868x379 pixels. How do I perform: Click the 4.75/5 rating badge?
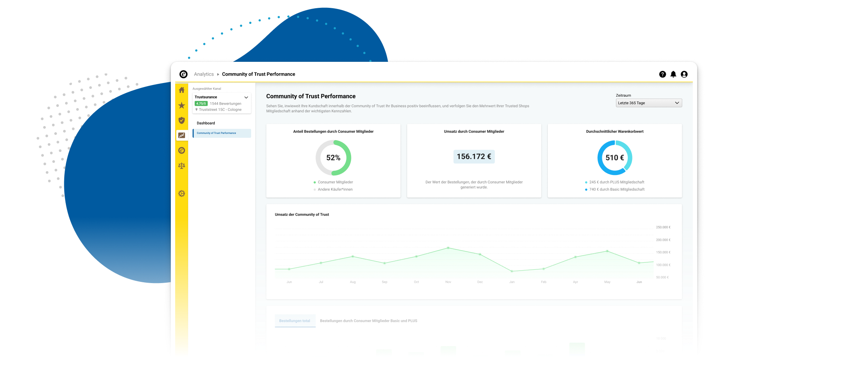tap(201, 104)
